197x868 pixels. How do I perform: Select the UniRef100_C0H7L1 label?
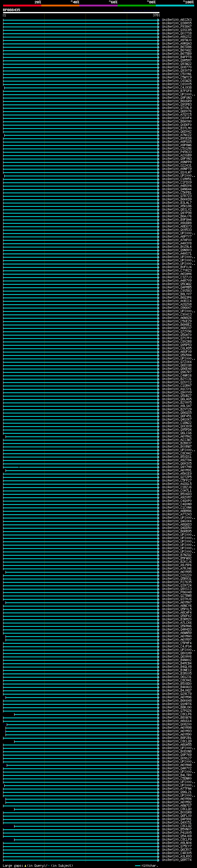[177, 491]
